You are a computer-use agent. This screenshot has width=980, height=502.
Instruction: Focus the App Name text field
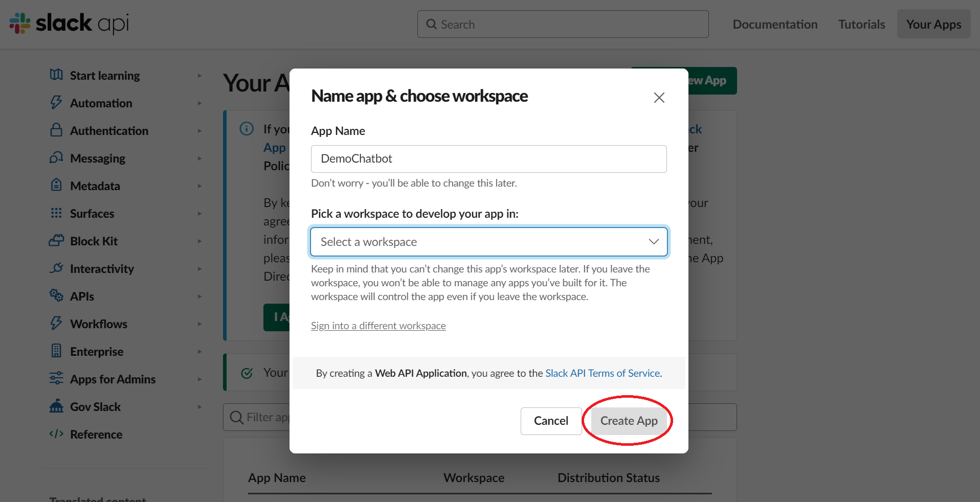(488, 159)
